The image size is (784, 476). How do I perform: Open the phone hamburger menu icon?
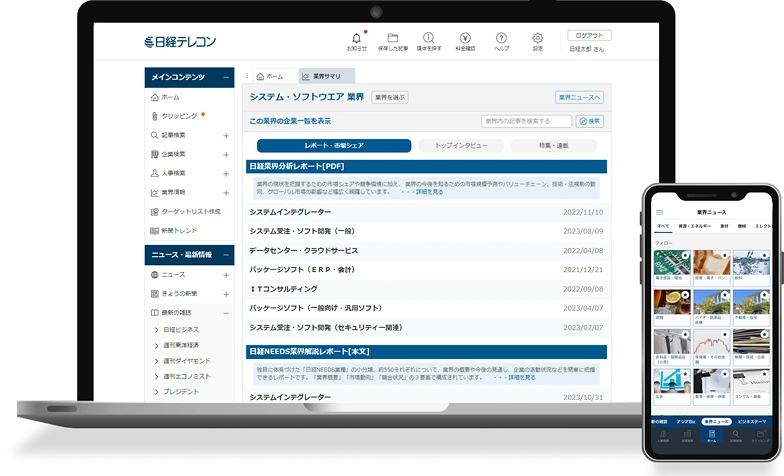(x=660, y=212)
